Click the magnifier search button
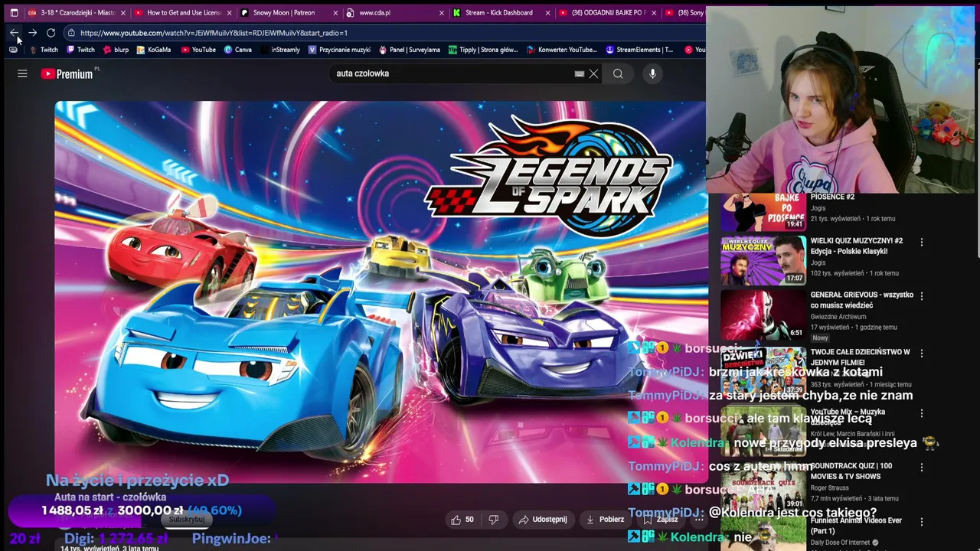This screenshot has width=980, height=551. pos(618,73)
